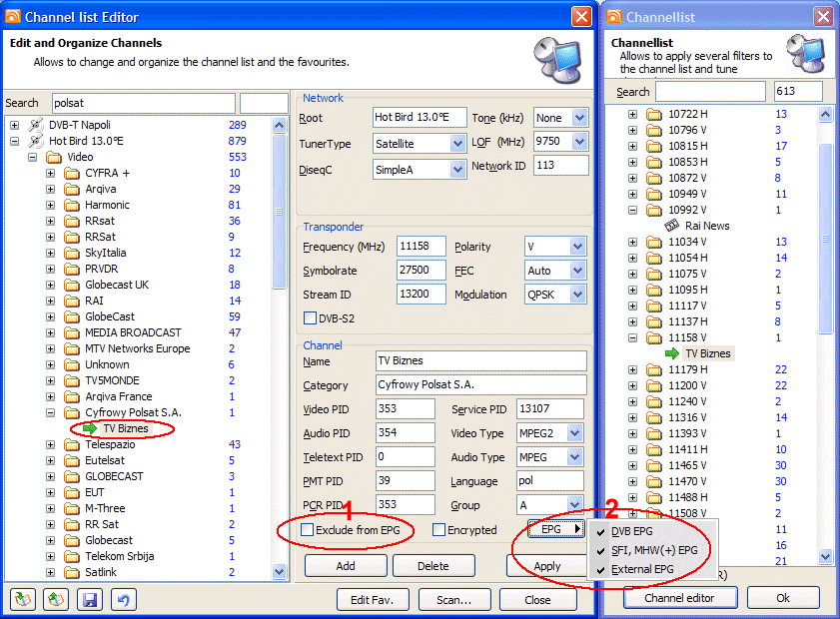Image resolution: width=840 pixels, height=619 pixels.
Task: Collapse the Cyfrowy Polsat S.A. tree node
Action: tap(50, 413)
